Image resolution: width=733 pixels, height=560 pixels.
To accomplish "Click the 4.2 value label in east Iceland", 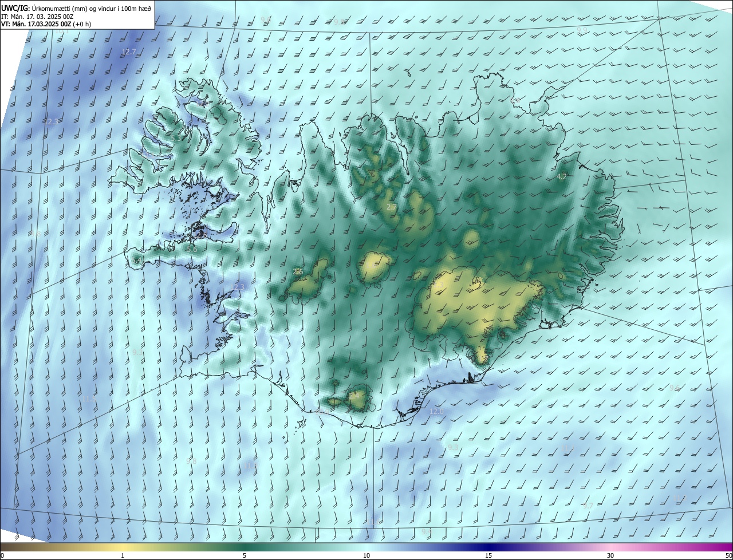I will (x=562, y=177).
